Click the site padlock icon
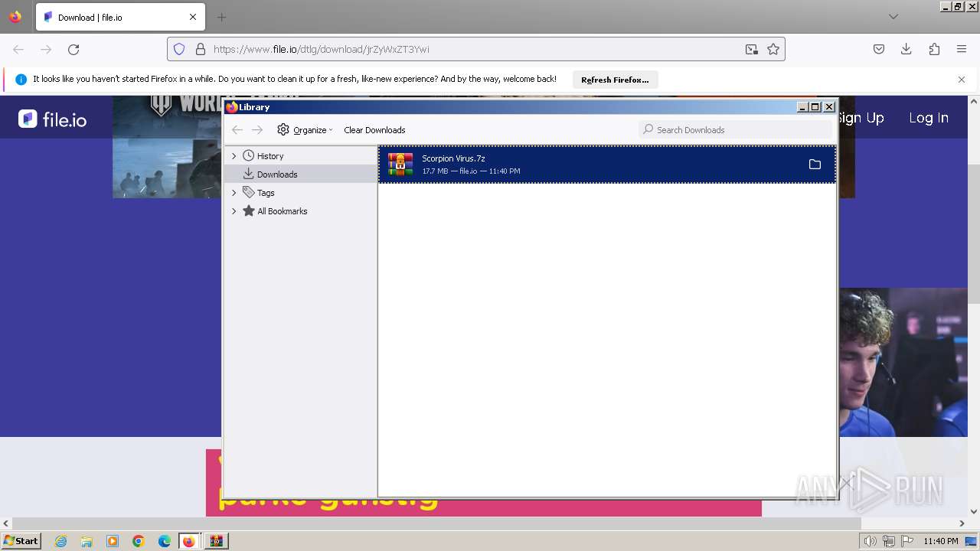980x551 pixels. coord(201,50)
